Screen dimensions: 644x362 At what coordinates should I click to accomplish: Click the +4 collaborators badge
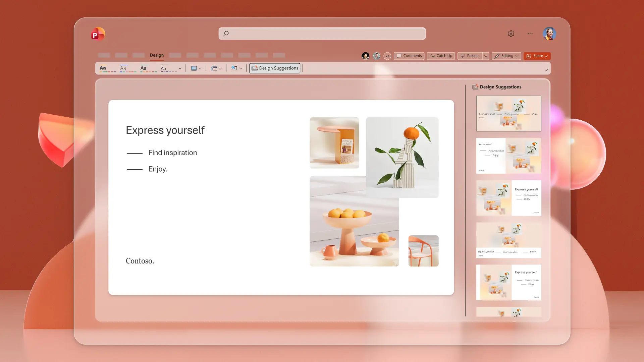(387, 56)
